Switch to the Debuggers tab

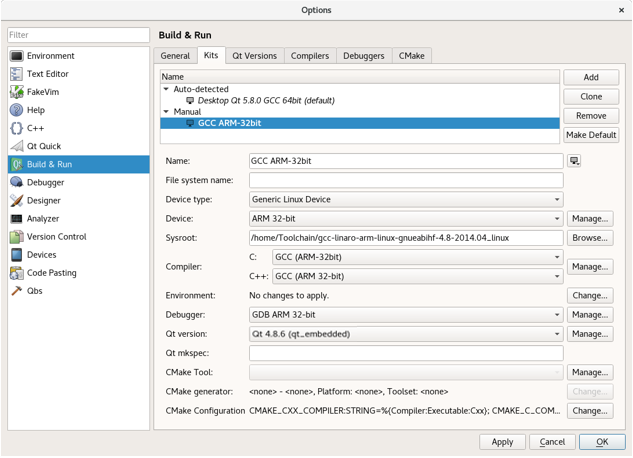(364, 56)
